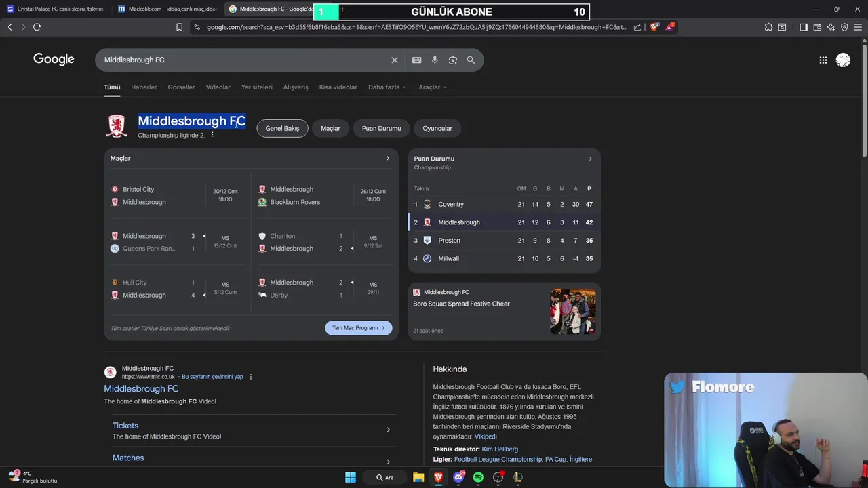Click the weather widget showing 4°C
The image size is (868, 488).
click(33, 476)
